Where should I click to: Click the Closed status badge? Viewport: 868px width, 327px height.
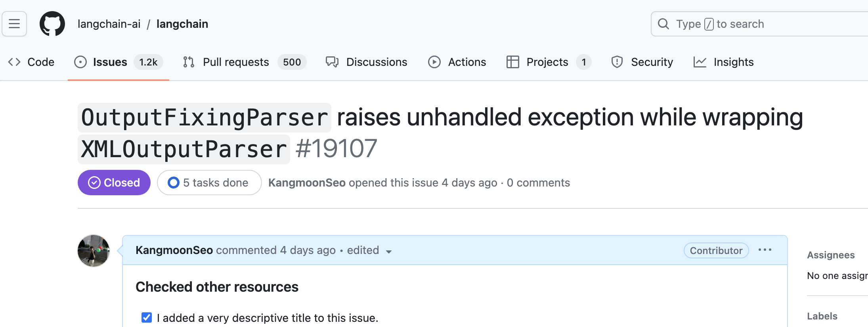tap(114, 182)
